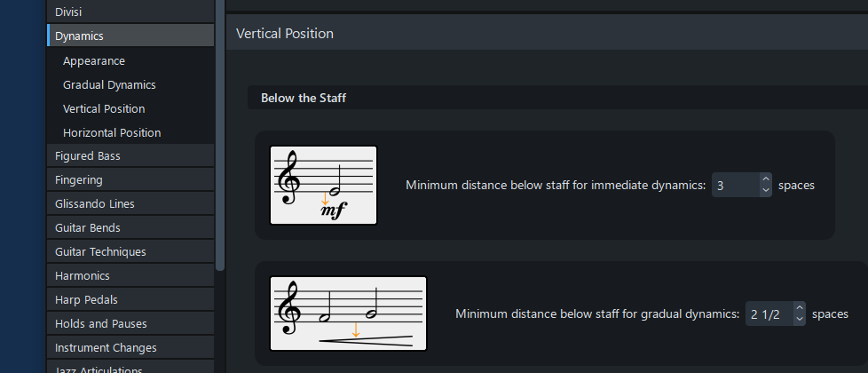Open Figured Bass options

tap(88, 156)
